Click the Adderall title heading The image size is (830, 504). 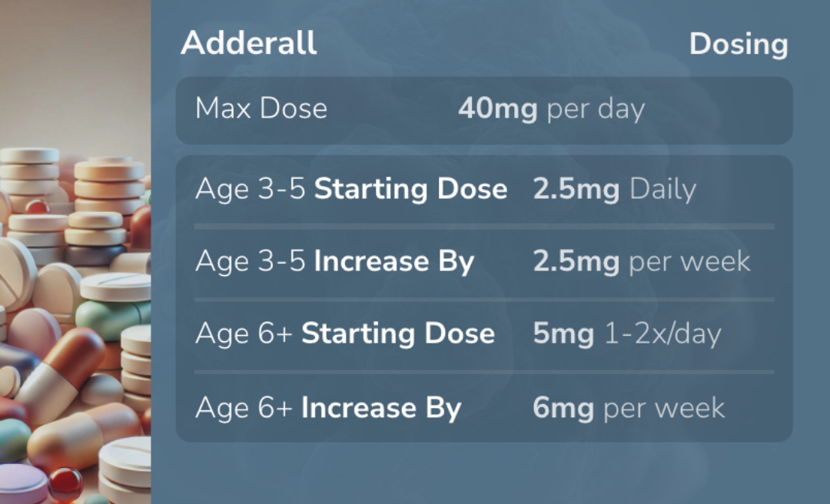click(249, 42)
